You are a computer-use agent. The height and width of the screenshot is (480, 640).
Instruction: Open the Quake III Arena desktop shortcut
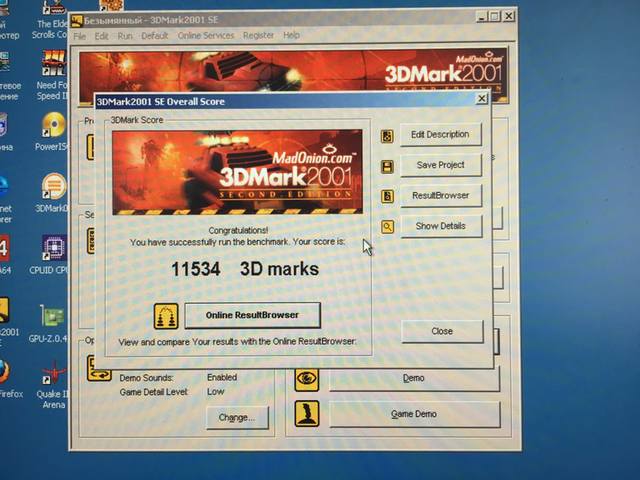point(54,379)
